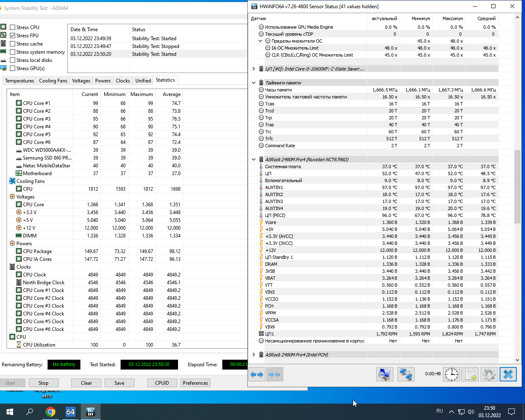Click the networked computers icon in HWiNFO
The width and height of the screenshot is (525, 420).
tap(406, 374)
